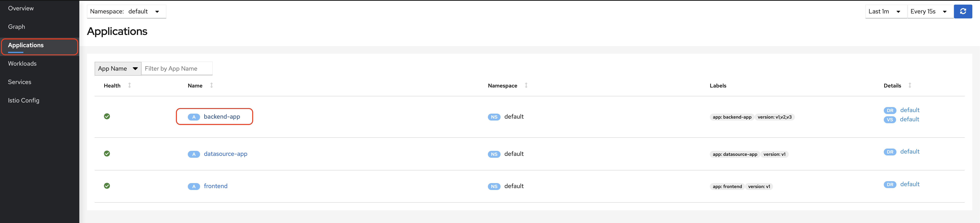Click the VS badge in backend-app details
Screen dimensions: 980x223
tap(890, 120)
